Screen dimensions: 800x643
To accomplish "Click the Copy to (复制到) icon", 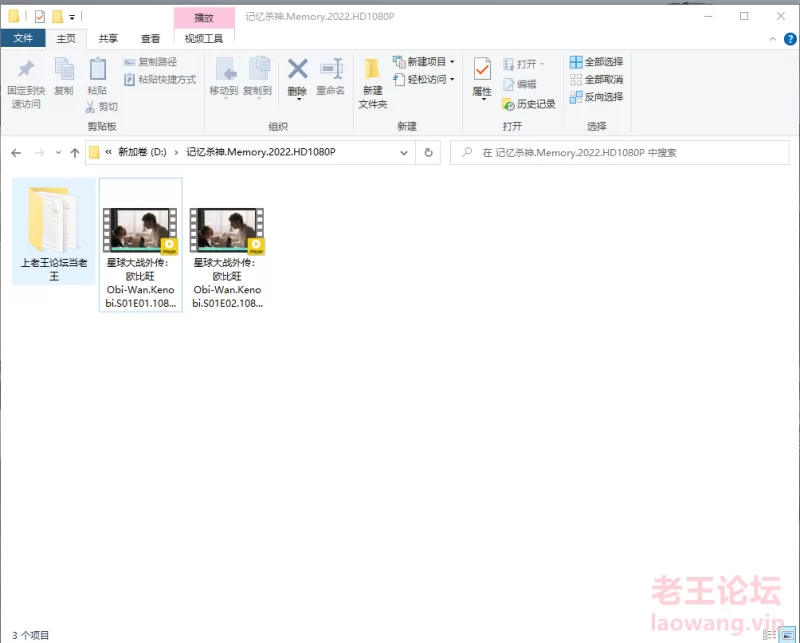I will (x=259, y=69).
